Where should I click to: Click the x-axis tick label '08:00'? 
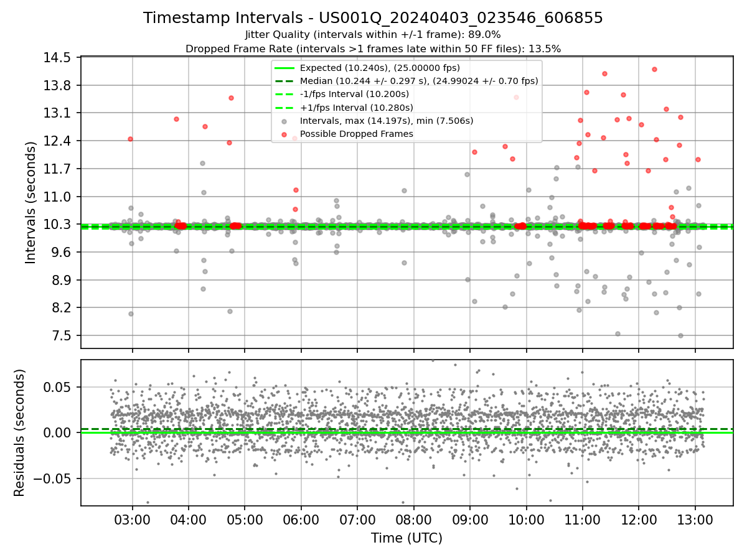pos(413,520)
